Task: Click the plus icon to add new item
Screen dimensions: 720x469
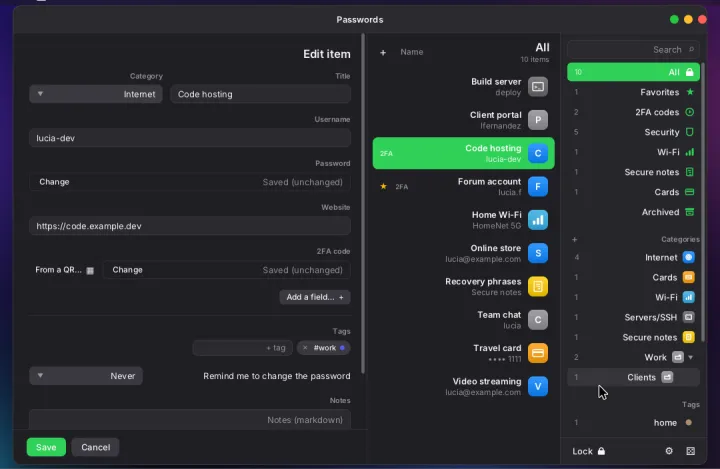Action: click(x=382, y=52)
